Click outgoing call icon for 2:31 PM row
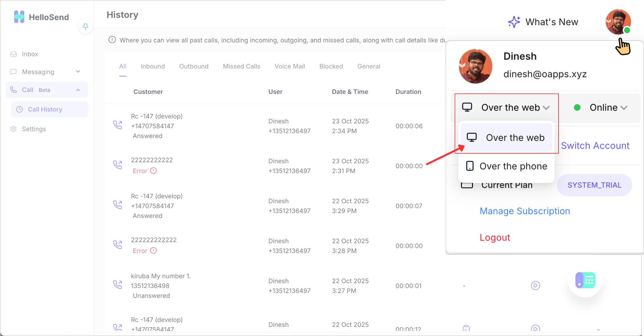This screenshot has height=336, width=644. point(118,165)
